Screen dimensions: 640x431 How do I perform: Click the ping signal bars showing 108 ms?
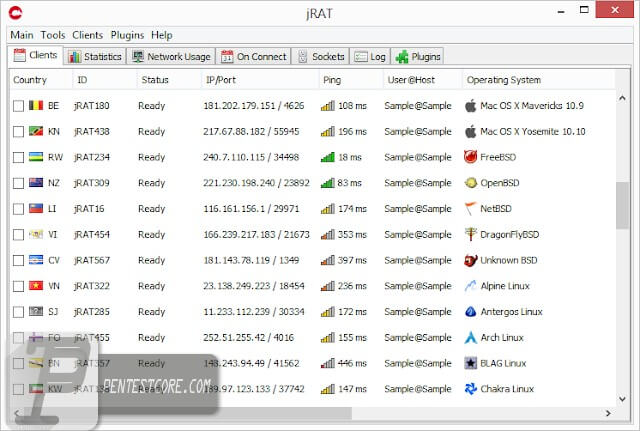(328, 106)
